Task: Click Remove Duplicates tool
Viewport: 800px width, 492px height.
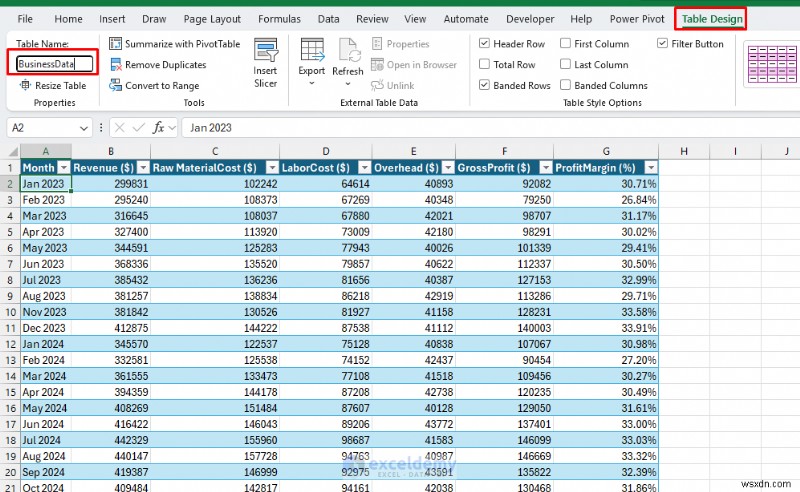Action: [x=158, y=65]
